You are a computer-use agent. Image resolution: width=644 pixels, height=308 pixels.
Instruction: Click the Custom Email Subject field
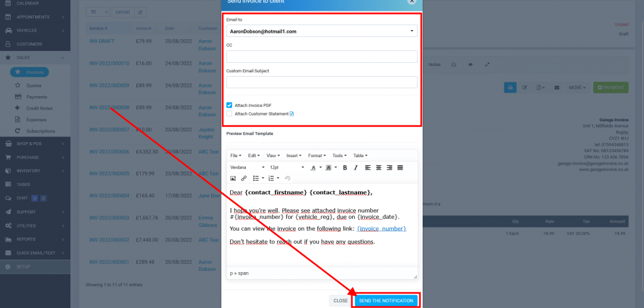[x=321, y=82]
